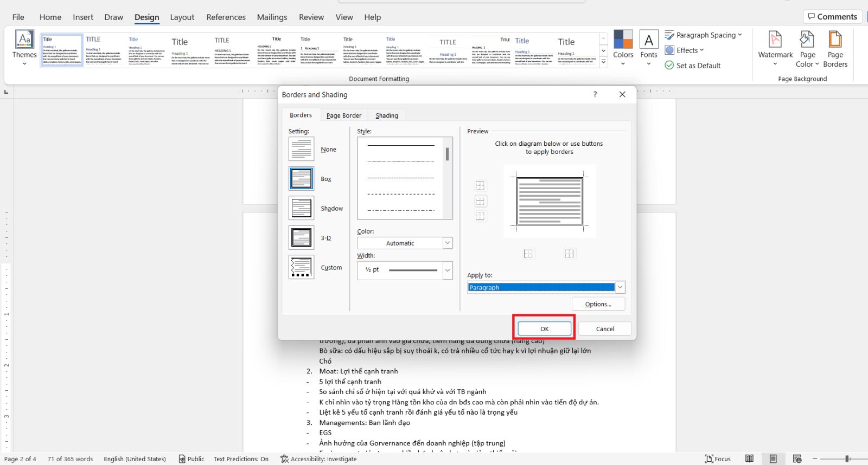Select the None border setting icon
Viewport: 868px width, 465px height.
point(301,149)
